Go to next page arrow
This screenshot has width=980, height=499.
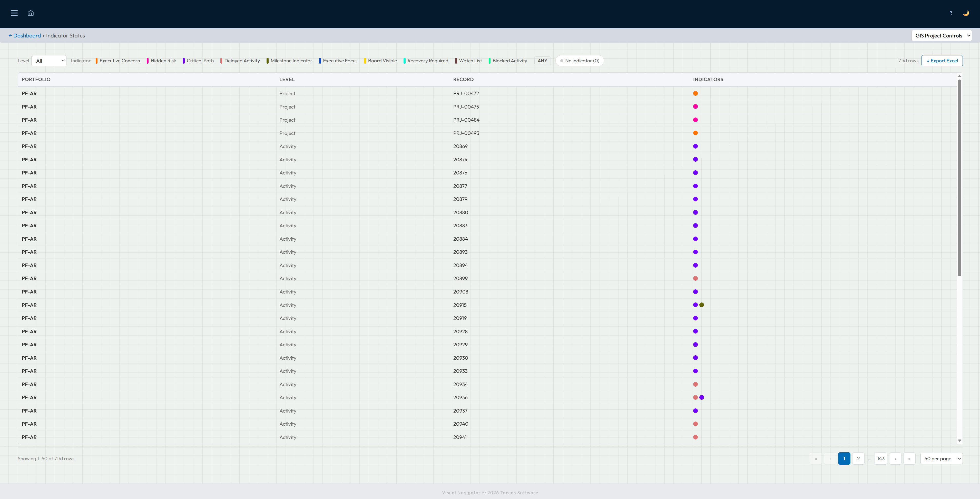coord(895,459)
